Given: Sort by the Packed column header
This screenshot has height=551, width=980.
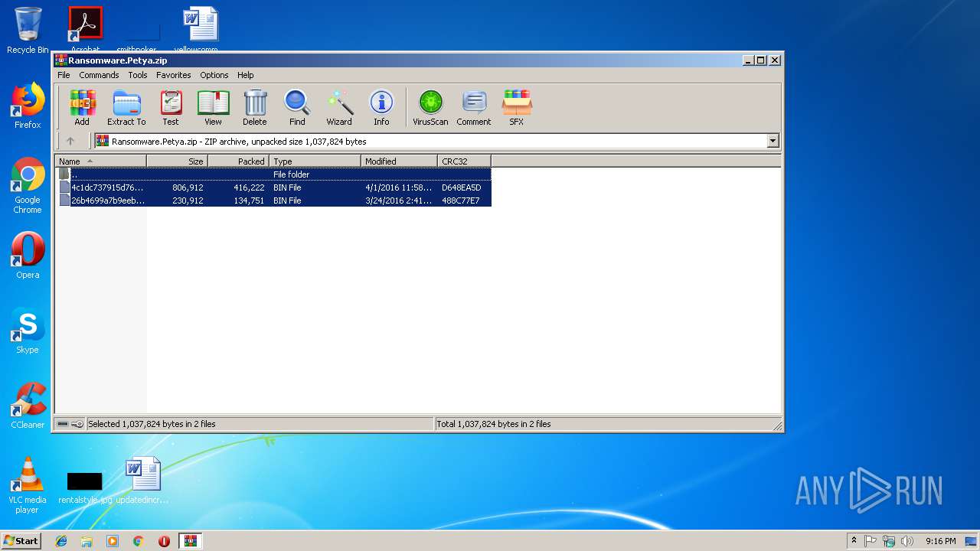Looking at the screenshot, I should [x=238, y=161].
